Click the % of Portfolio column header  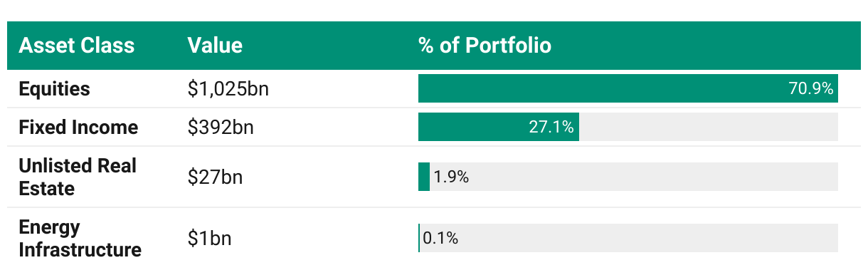coord(485,46)
